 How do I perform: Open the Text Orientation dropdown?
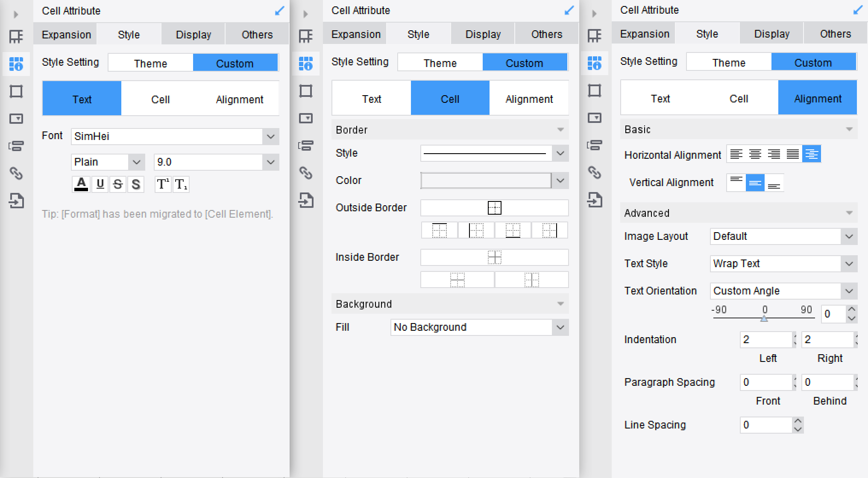[783, 291]
